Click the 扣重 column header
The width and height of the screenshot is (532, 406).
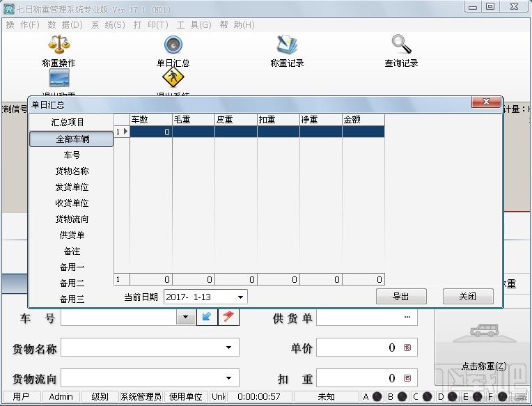pos(279,120)
